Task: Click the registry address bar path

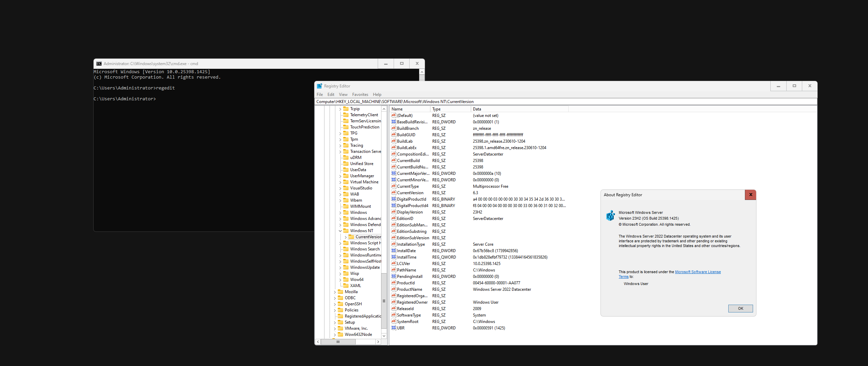Action: [x=395, y=102]
